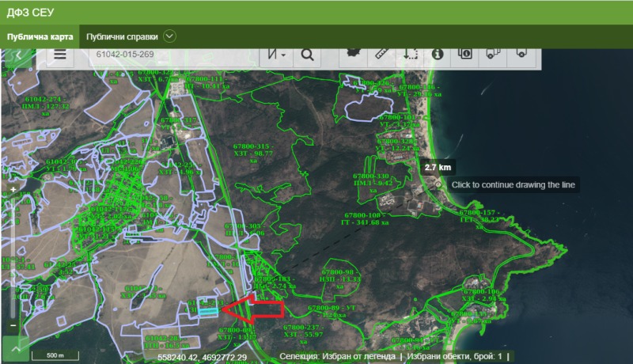This screenshot has height=364, width=633.
Task: Click the last toolbar icon on the right
Action: coord(521,53)
